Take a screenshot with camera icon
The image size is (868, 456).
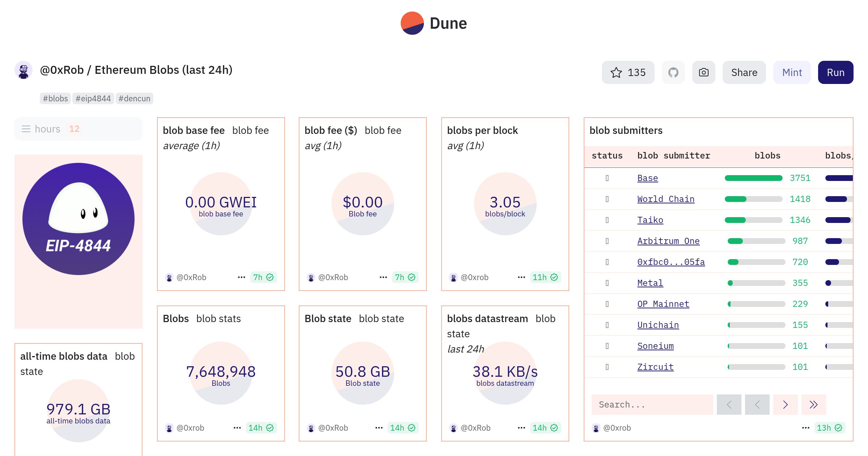(703, 72)
